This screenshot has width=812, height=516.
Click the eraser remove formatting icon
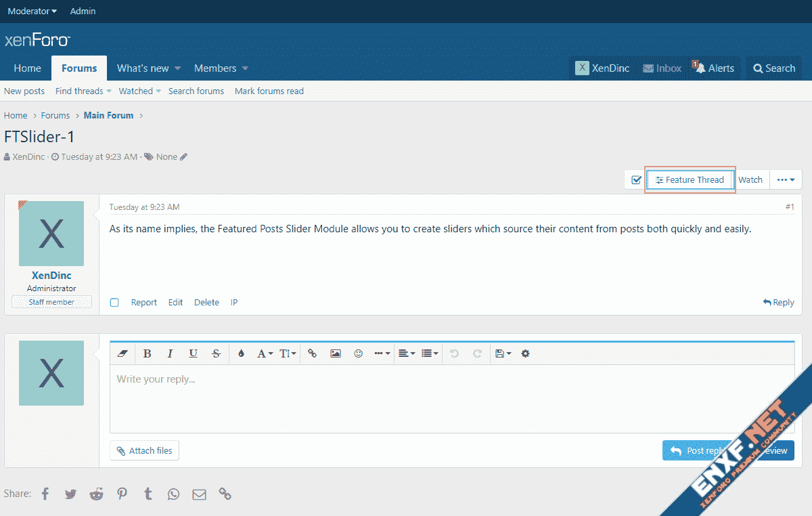pos(122,353)
